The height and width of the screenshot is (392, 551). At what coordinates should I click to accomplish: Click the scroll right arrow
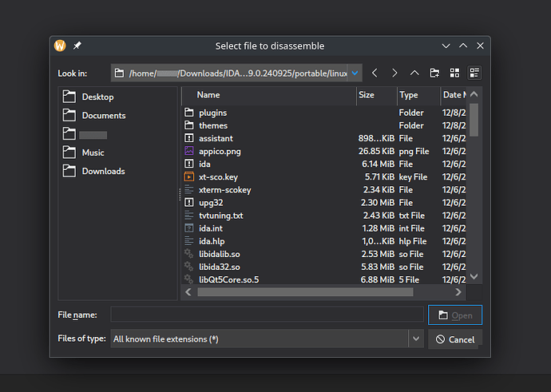458,292
